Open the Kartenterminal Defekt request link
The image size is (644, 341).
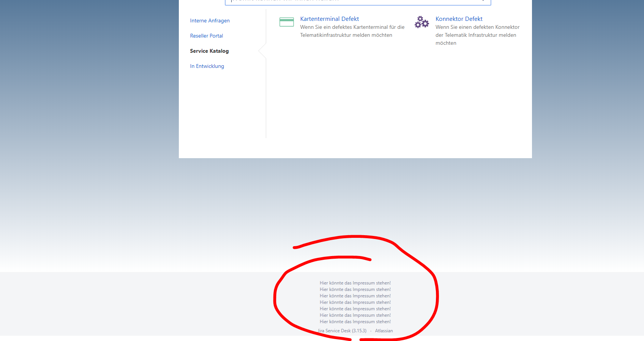click(330, 19)
